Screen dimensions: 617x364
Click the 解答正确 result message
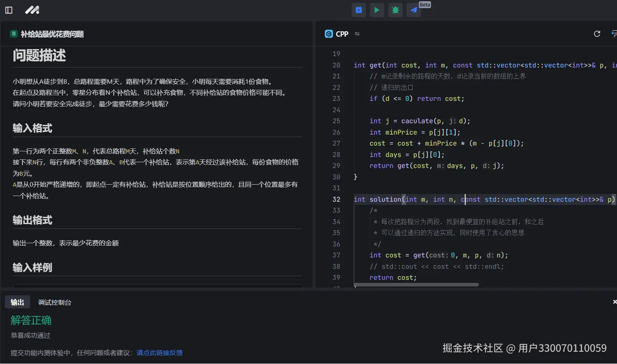[x=31, y=320]
